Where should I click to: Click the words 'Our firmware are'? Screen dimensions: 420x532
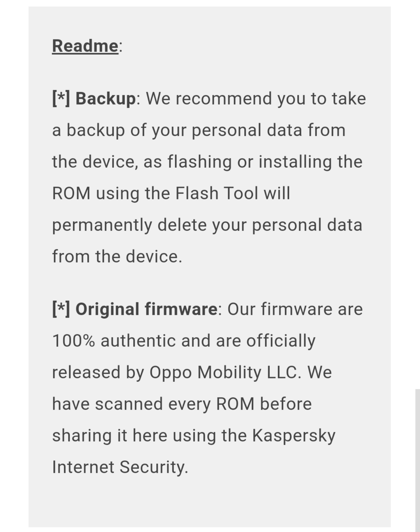click(295, 309)
